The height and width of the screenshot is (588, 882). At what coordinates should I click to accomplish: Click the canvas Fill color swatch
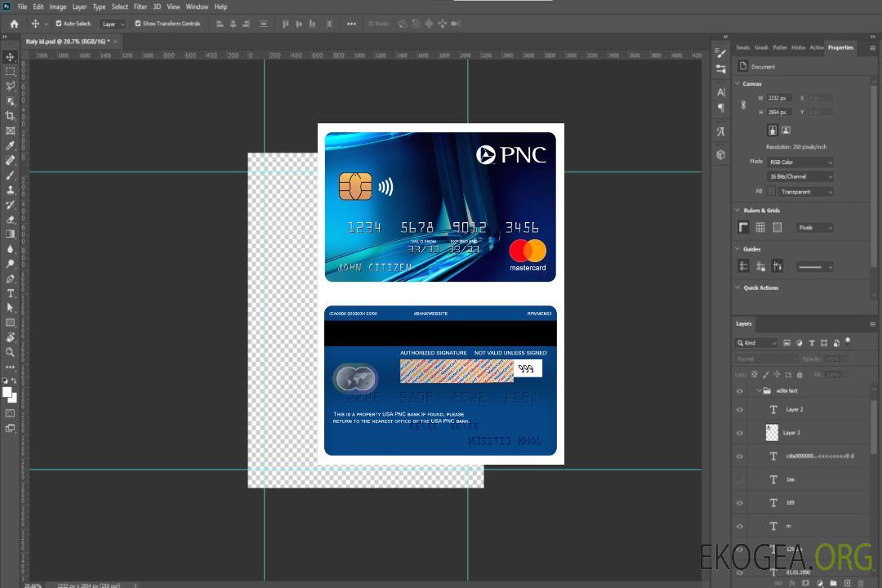click(771, 192)
